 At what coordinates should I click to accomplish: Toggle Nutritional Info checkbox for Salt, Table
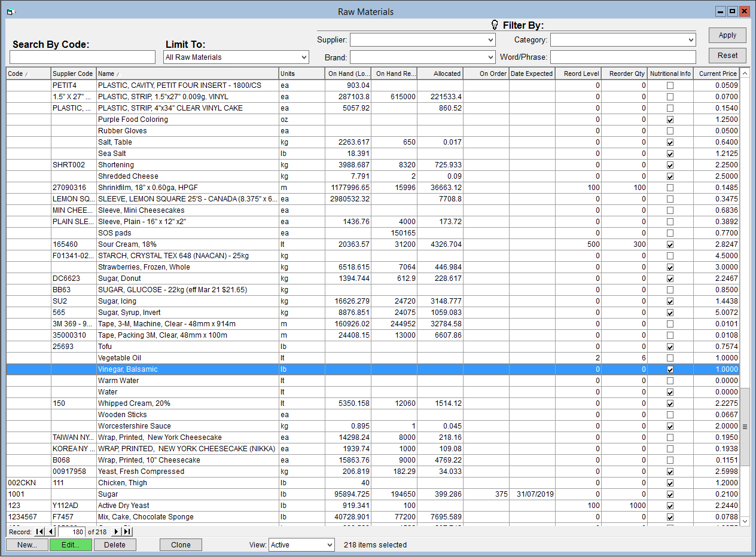[x=670, y=142]
